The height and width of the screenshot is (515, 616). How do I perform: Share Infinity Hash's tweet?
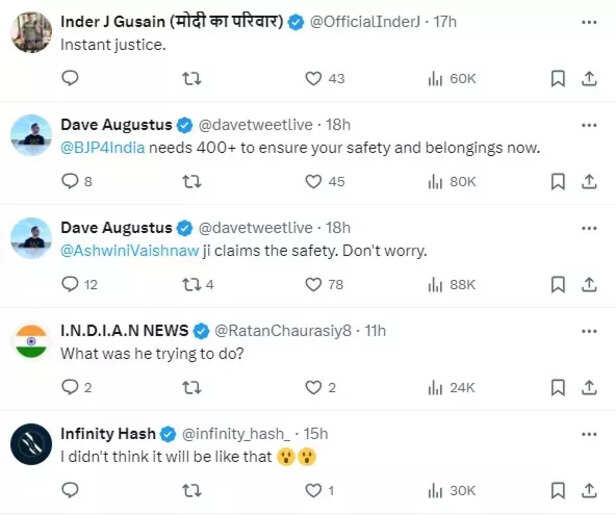(x=589, y=490)
